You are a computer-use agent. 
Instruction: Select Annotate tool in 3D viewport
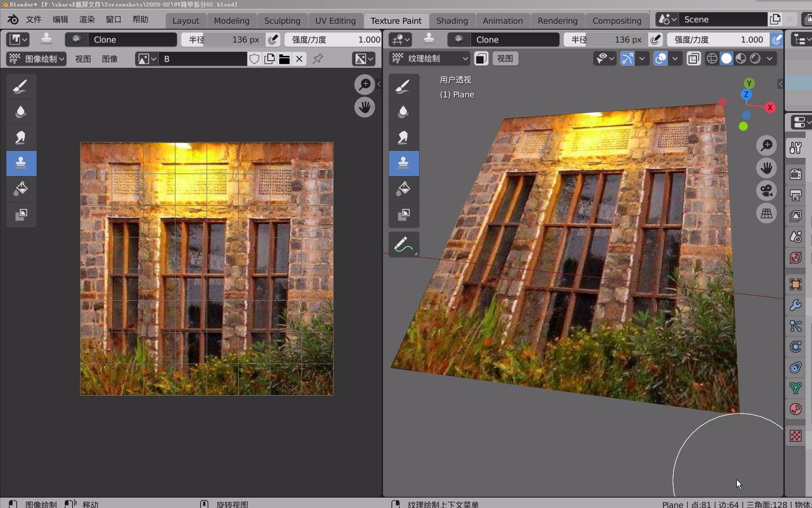[403, 244]
